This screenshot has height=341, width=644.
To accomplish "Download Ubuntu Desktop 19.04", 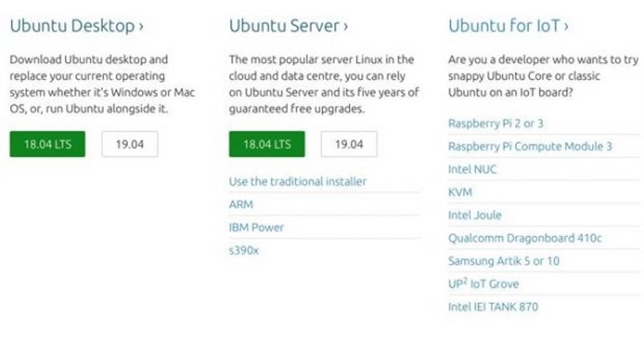I will (x=130, y=144).
